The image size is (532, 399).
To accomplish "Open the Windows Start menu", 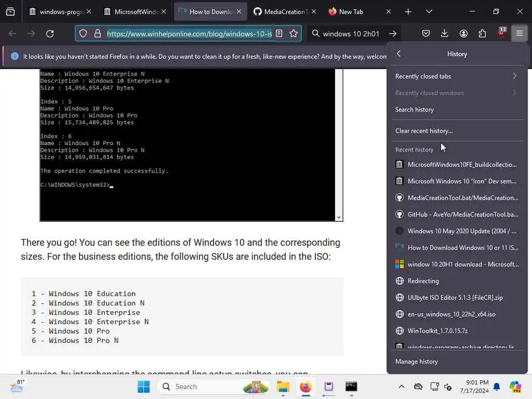I will pos(143,387).
